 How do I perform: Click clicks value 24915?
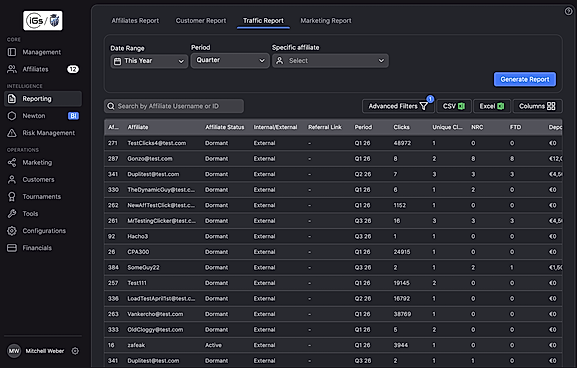(x=401, y=252)
